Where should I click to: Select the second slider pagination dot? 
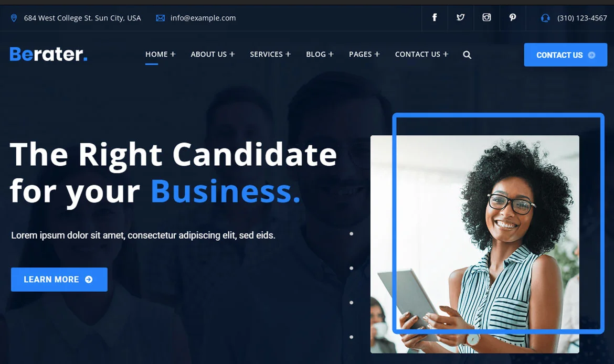pyautogui.click(x=351, y=268)
